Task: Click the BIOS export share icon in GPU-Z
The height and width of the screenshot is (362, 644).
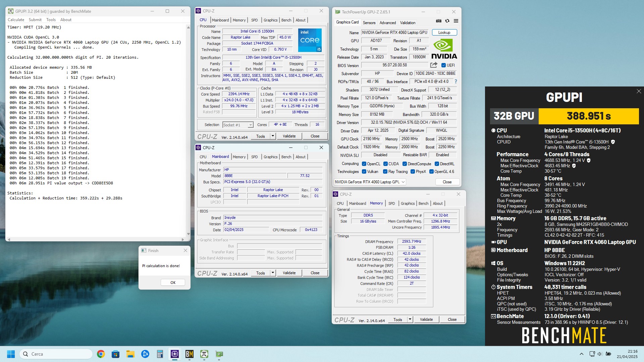Action: pyautogui.click(x=434, y=65)
